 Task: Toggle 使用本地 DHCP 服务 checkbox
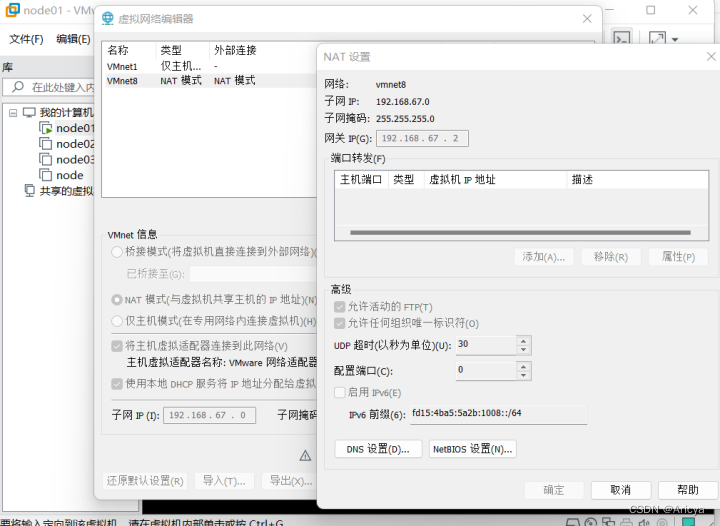click(117, 384)
